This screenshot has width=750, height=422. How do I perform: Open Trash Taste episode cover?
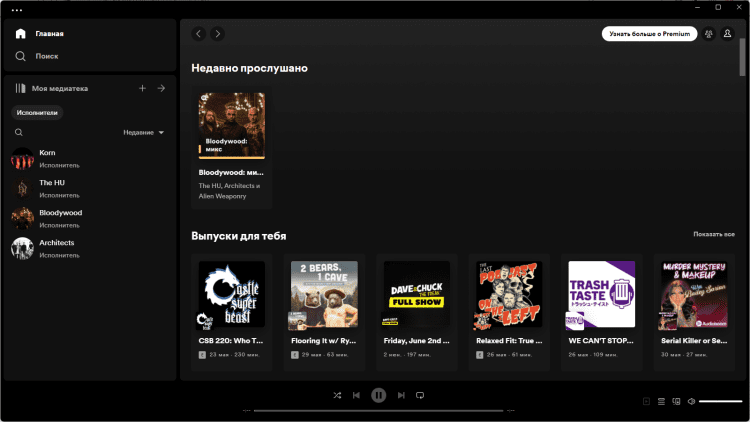coord(602,294)
